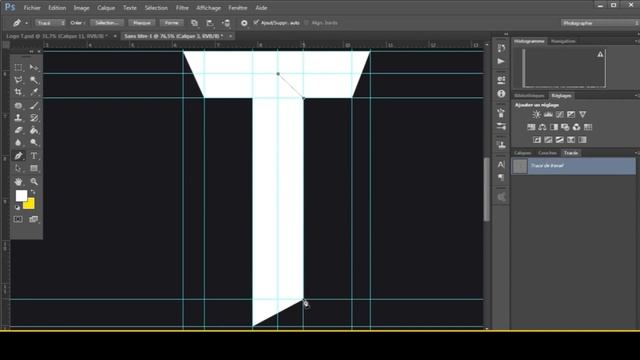Select the Hand tool
The height and width of the screenshot is (360, 640).
click(x=18, y=182)
